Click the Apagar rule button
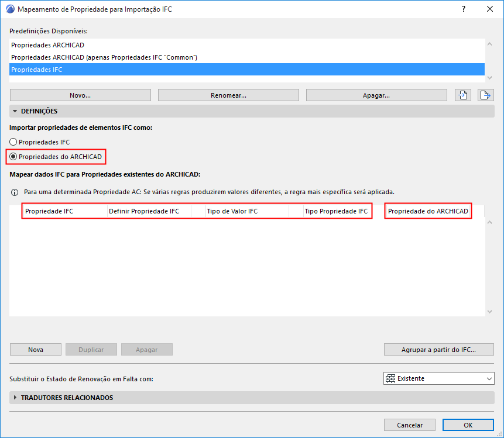Image resolution: width=504 pixels, height=438 pixels. [147, 350]
